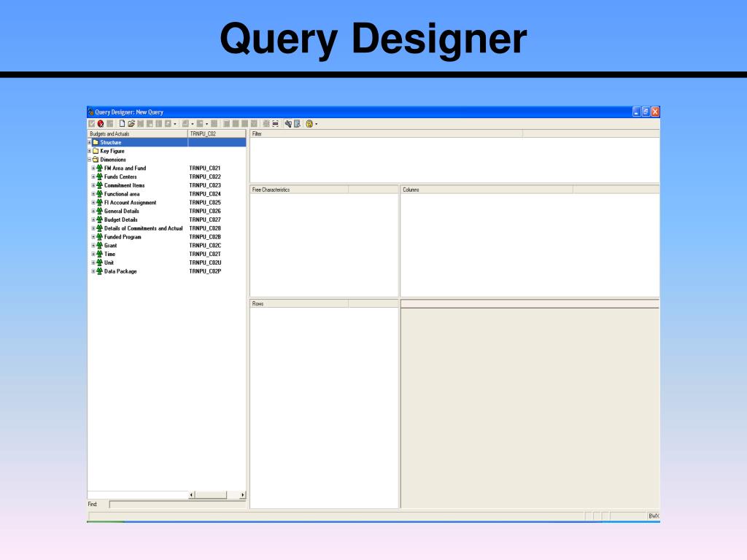747x560 pixels.
Task: Minimize the Query Designer window
Action: click(636, 112)
